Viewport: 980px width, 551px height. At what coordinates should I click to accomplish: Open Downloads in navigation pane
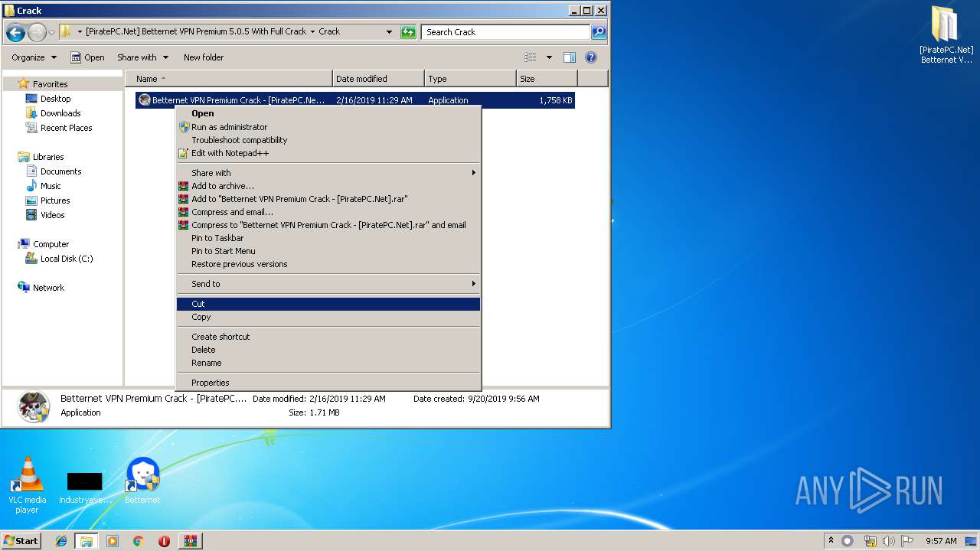point(60,113)
